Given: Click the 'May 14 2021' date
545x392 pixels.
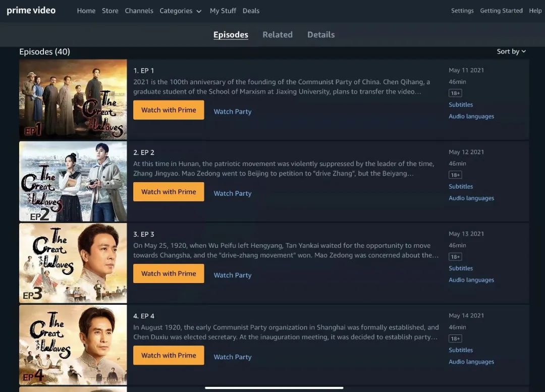Looking at the screenshot, I should click(466, 315).
